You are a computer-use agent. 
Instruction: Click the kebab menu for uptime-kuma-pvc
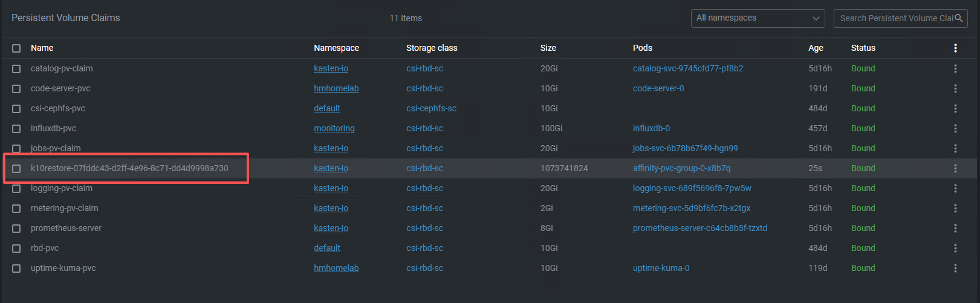[955, 268]
